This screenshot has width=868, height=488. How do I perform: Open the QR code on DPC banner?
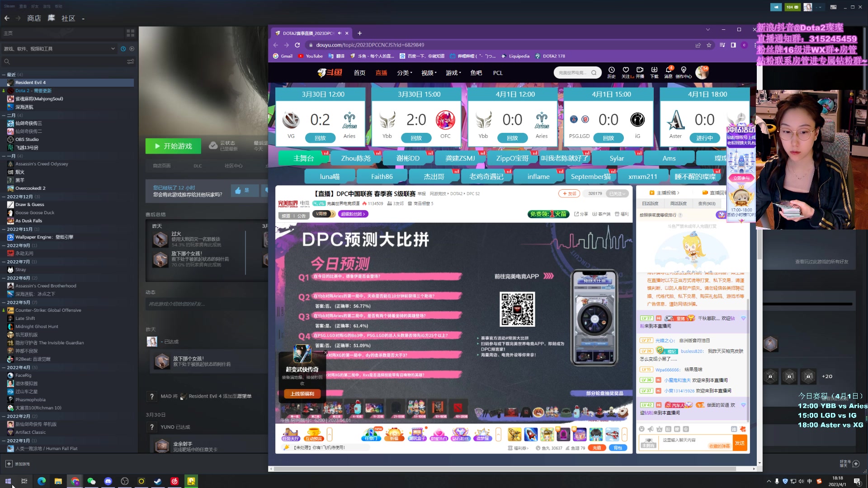pos(517,309)
